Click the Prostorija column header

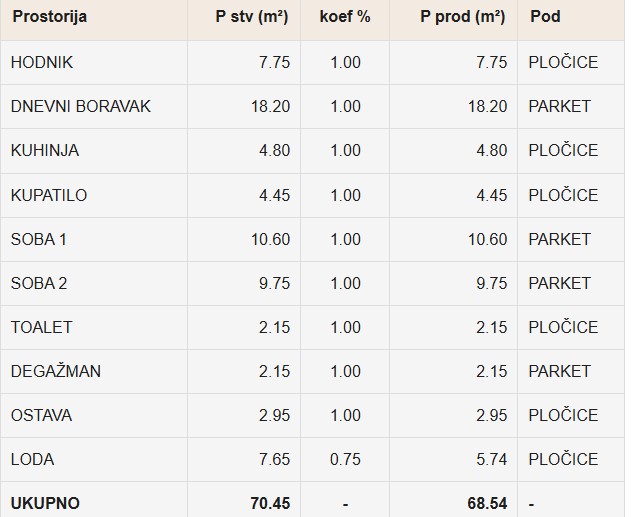(x=49, y=17)
